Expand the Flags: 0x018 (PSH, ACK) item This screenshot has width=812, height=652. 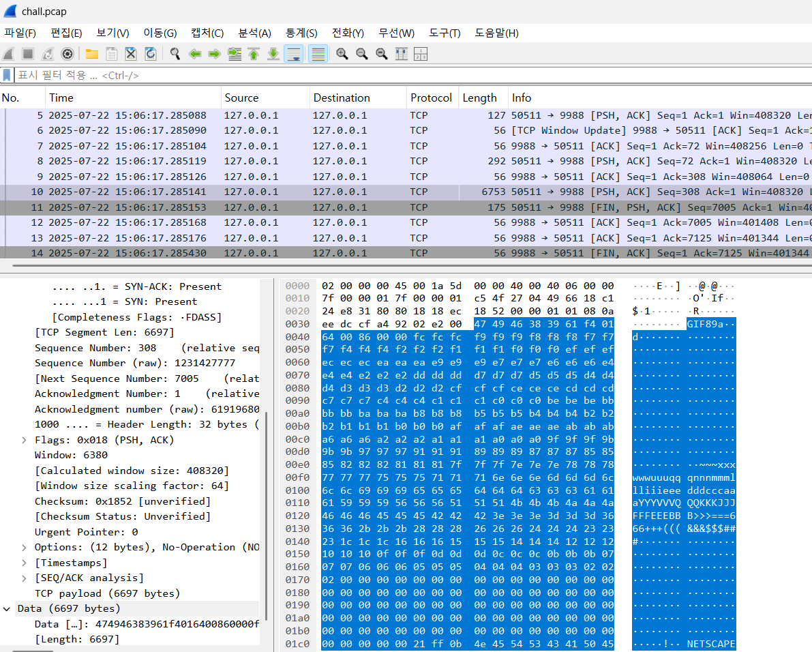pos(24,440)
